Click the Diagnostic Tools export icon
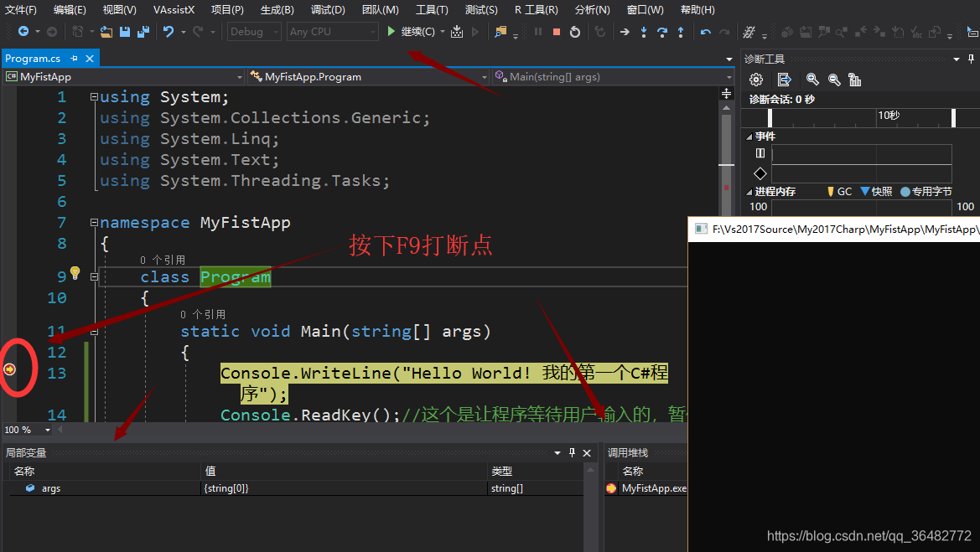Image resolution: width=980 pixels, height=552 pixels. [x=784, y=80]
